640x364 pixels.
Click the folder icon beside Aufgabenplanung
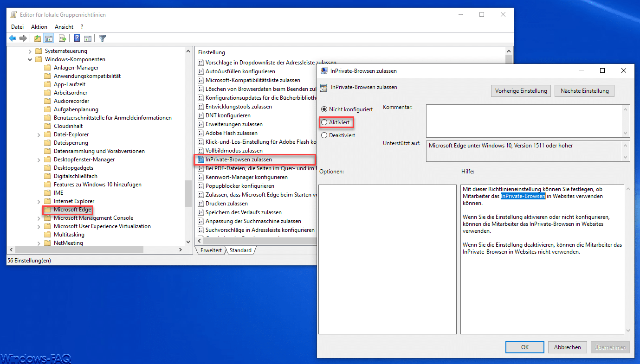pyautogui.click(x=47, y=109)
